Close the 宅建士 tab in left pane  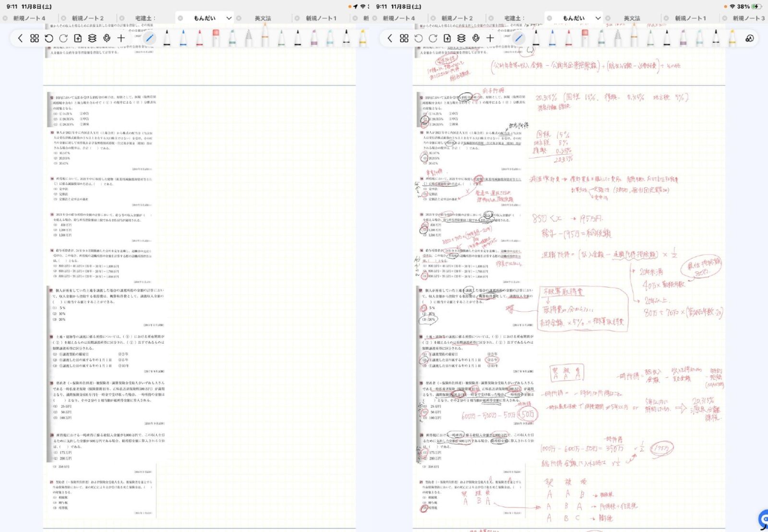pyautogui.click(x=122, y=18)
